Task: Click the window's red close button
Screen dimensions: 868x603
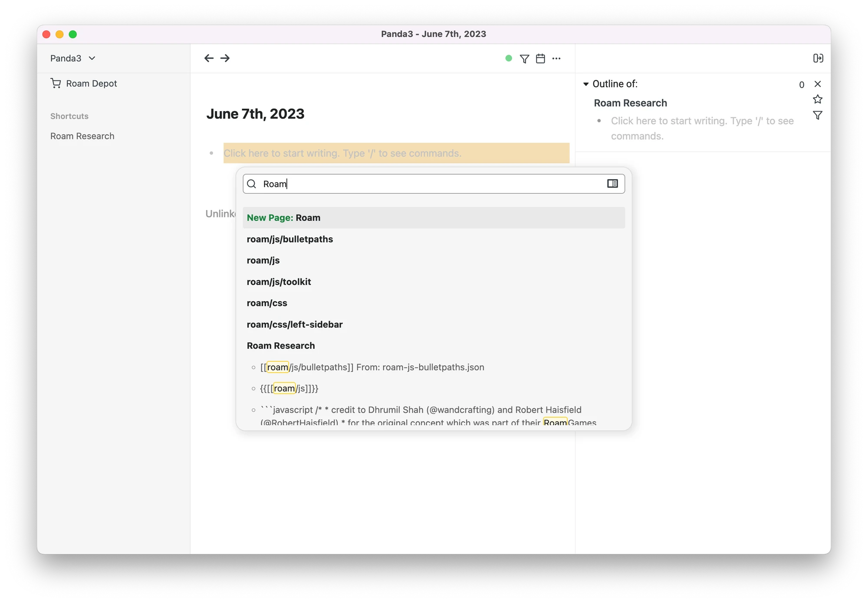Action: coord(46,34)
